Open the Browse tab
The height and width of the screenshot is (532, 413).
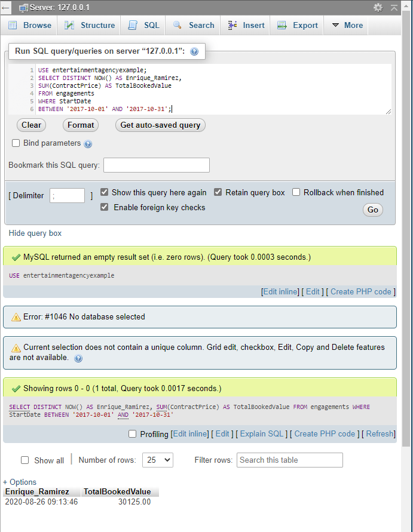pos(30,25)
